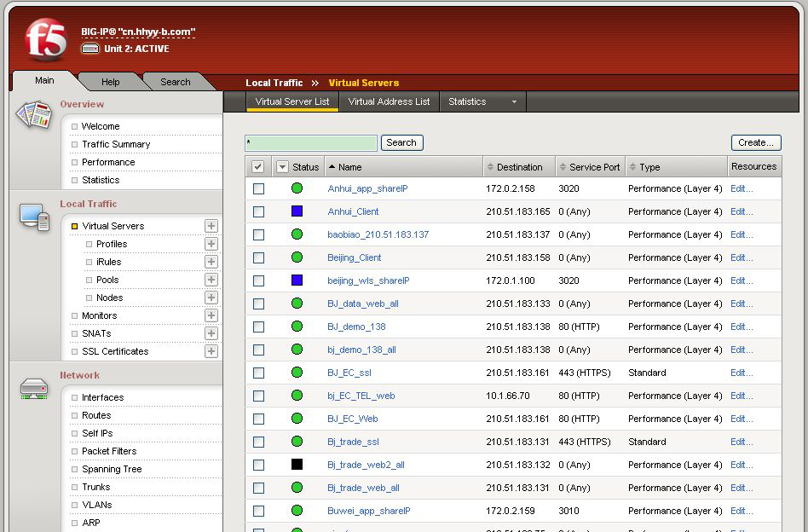808x532 pixels.
Task: Toggle the select-all checkbox in table header
Action: tap(258, 167)
